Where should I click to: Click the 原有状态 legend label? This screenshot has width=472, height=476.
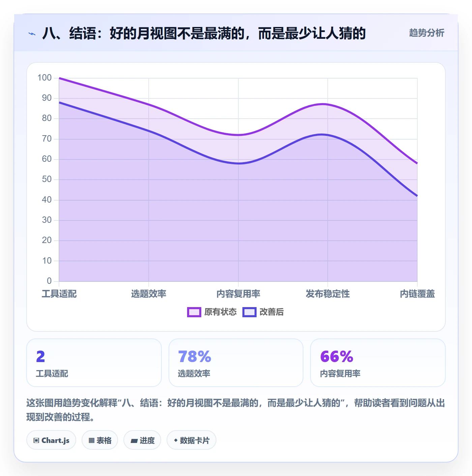(x=220, y=312)
